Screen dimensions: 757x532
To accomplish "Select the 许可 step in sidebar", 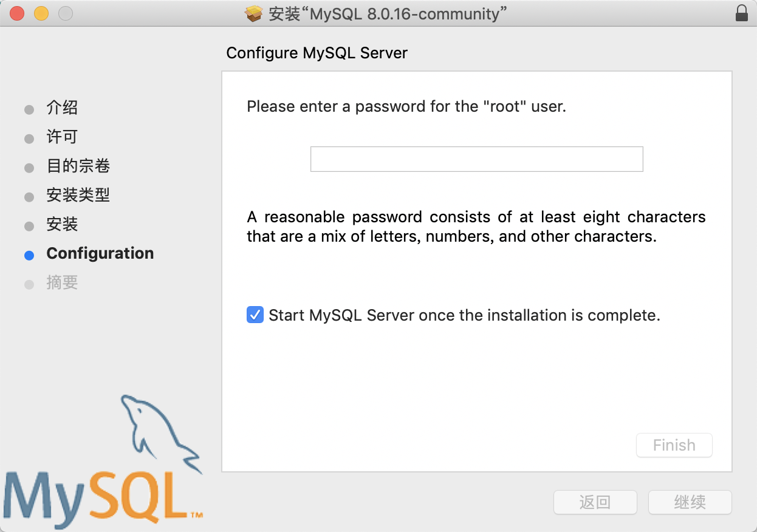I will click(62, 137).
